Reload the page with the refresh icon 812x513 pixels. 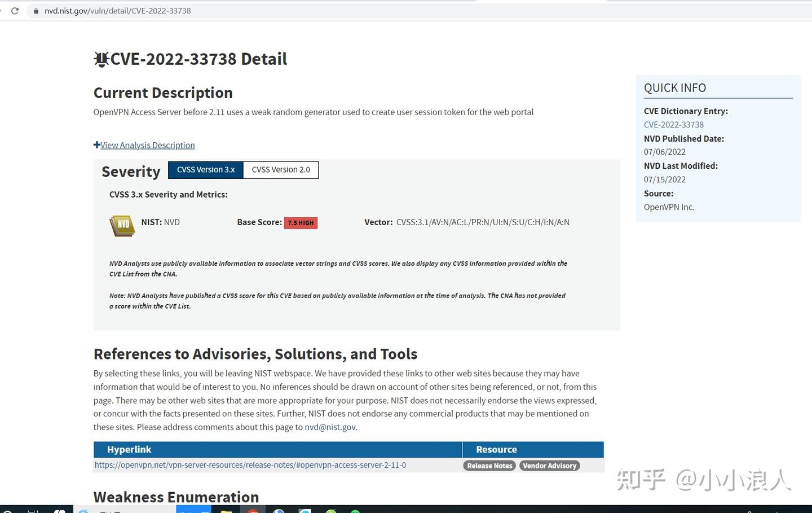(x=15, y=11)
